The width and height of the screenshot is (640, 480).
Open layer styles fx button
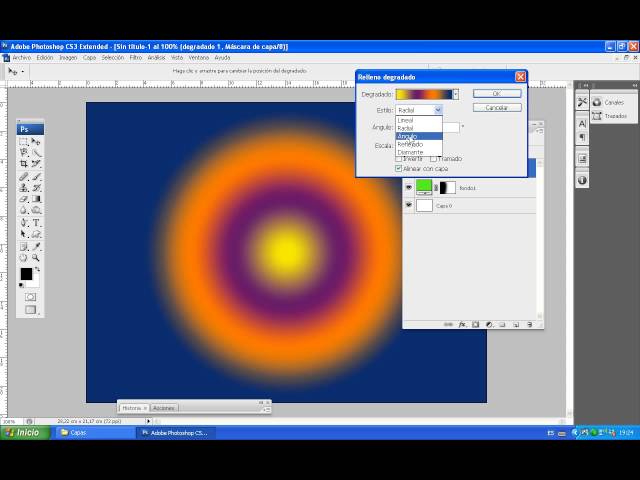point(462,324)
